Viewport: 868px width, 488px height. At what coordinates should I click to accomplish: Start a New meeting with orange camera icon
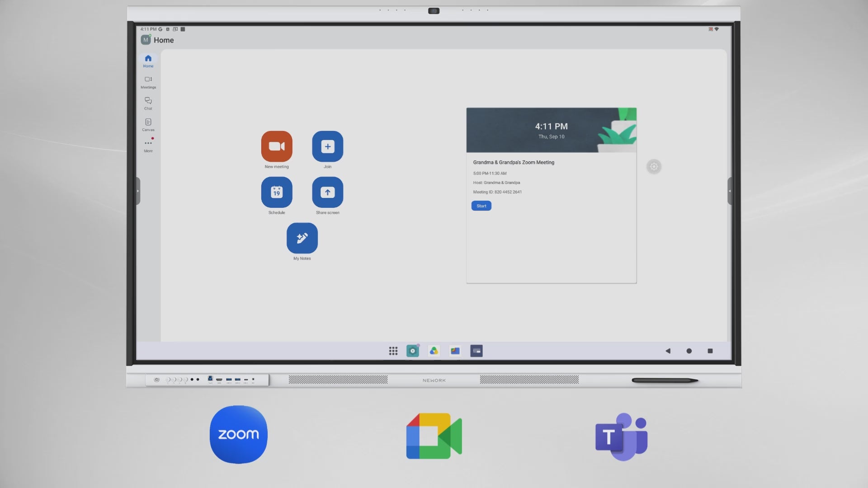point(277,146)
